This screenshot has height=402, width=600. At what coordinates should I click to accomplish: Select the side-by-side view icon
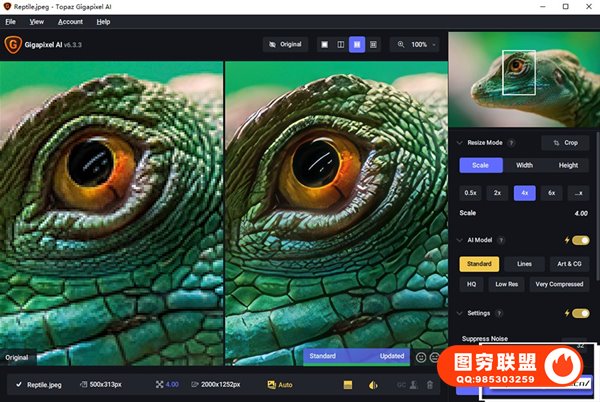pyautogui.click(x=357, y=45)
